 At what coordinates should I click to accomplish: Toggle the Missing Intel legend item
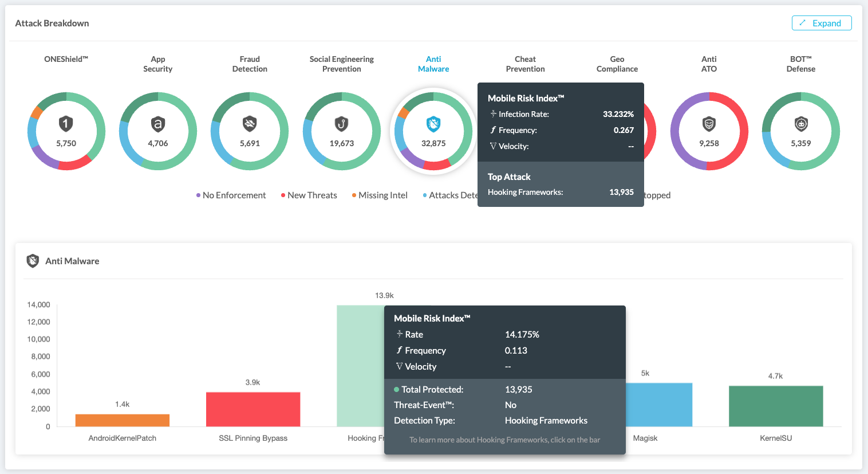(x=380, y=195)
